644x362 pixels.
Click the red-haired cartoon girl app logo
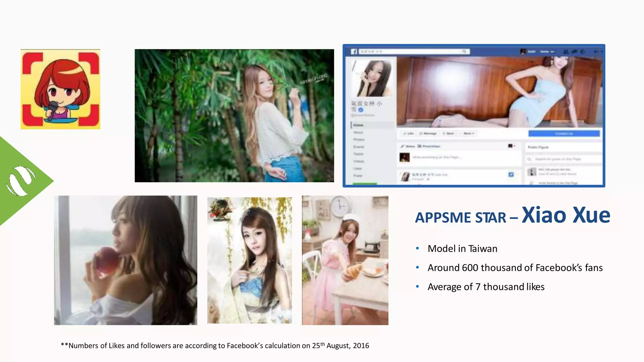click(x=60, y=89)
